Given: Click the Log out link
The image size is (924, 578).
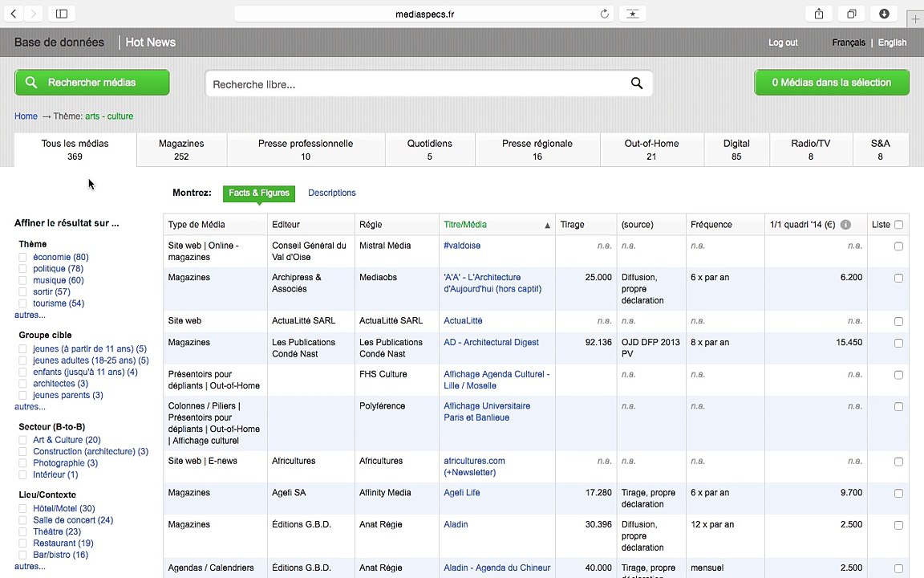Looking at the screenshot, I should pos(783,43).
